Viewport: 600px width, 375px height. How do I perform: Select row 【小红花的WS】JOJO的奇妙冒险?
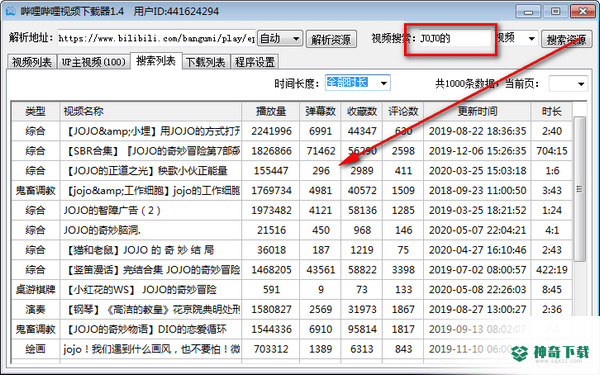tap(292, 290)
